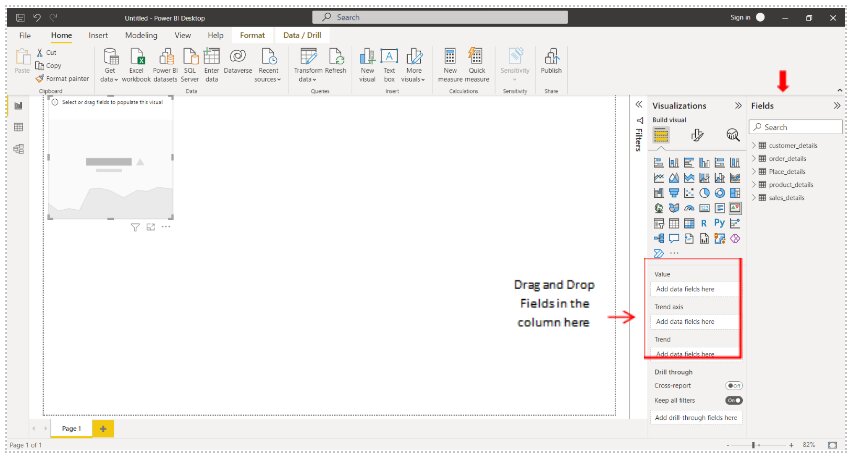The width and height of the screenshot is (852, 459).
Task: Click the Get data icon
Action: click(x=110, y=58)
